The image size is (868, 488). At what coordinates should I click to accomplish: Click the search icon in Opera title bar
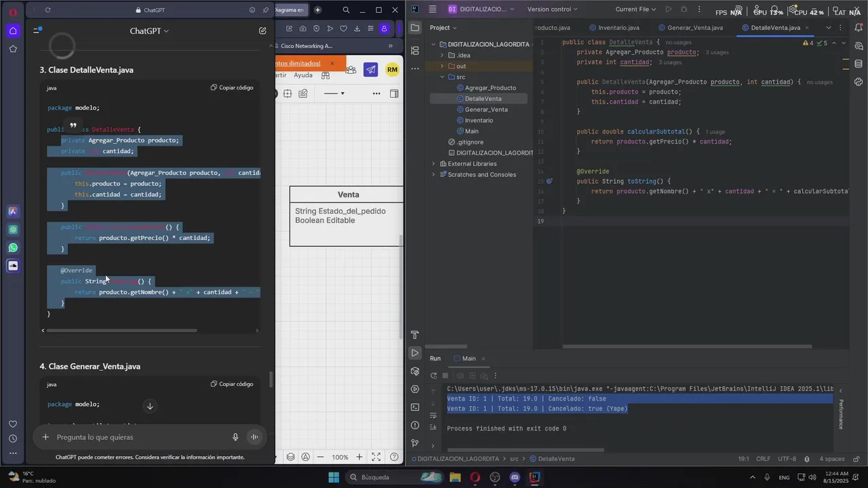346,10
